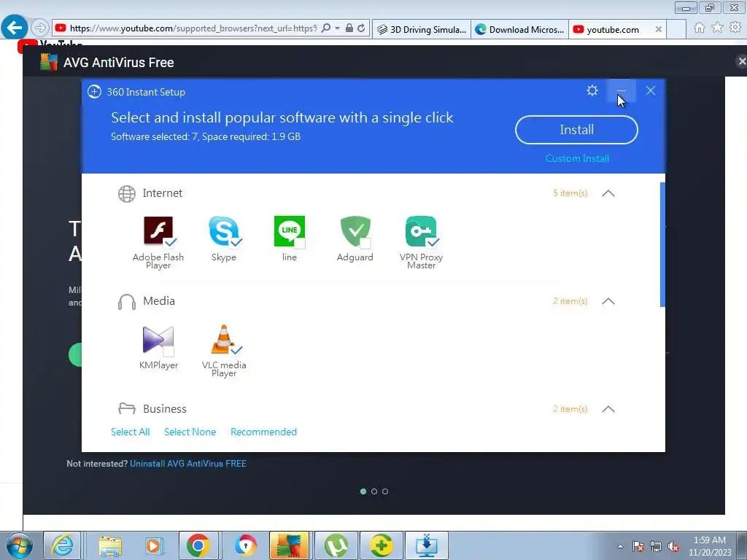Viewport: 747px width, 560px height.
Task: Open 360 Instant Setup settings gear
Action: (592, 90)
